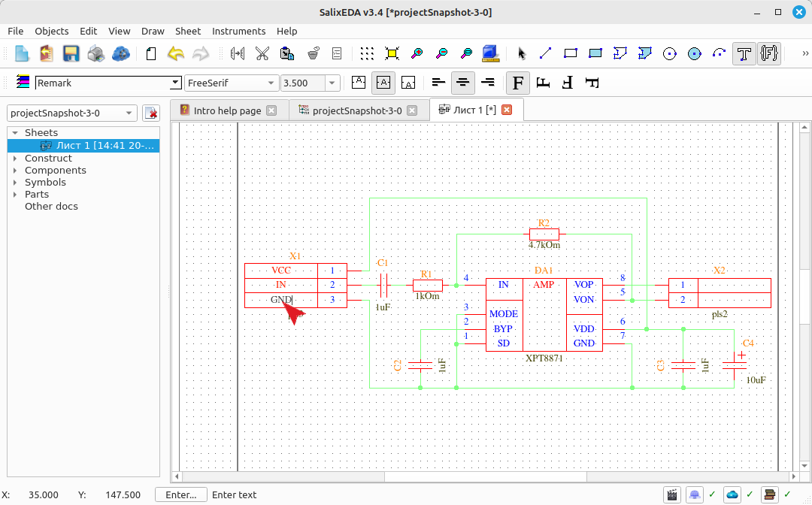Screen dimensions: 812x505
Task: Switch to projectSnapshot-3-0 tab
Action: pyautogui.click(x=357, y=110)
